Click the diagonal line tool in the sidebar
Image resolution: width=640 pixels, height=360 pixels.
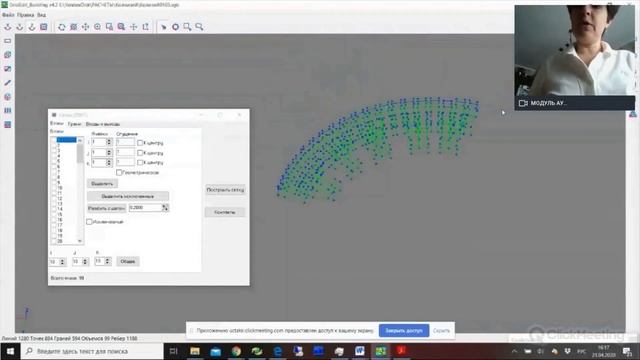[7, 83]
